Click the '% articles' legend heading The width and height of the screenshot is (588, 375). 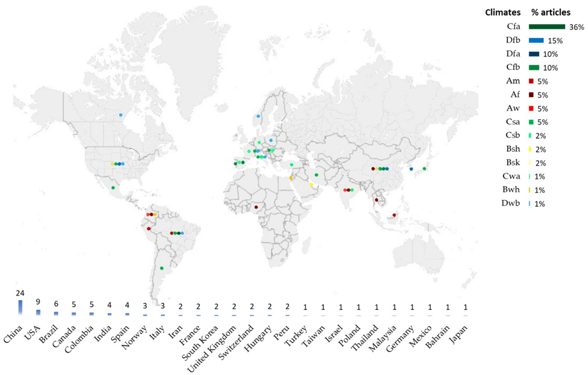551,13
